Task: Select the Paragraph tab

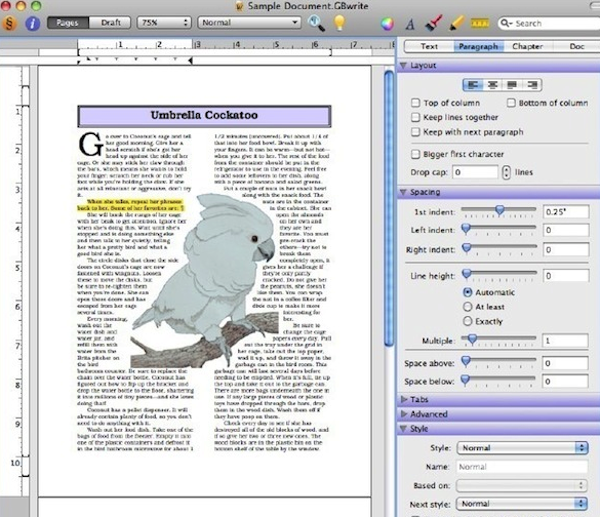Action: 478,46
